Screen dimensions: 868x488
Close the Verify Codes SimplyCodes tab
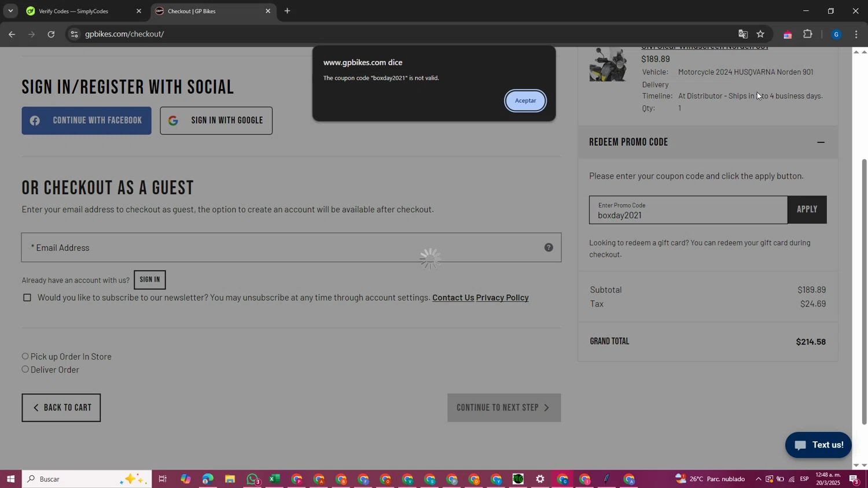tap(139, 11)
